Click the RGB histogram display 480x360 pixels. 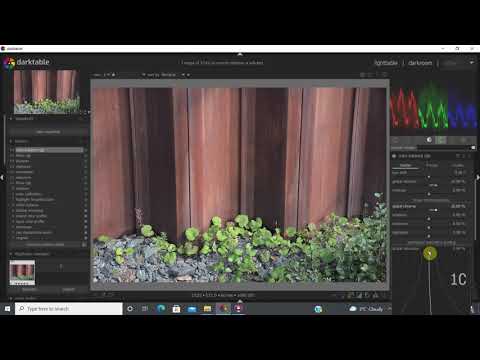point(434,106)
